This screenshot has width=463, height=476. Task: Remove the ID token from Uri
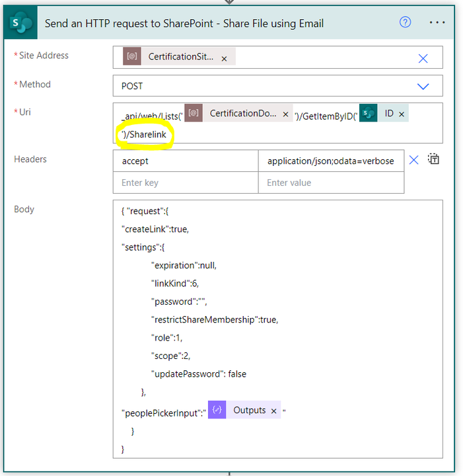point(402,114)
